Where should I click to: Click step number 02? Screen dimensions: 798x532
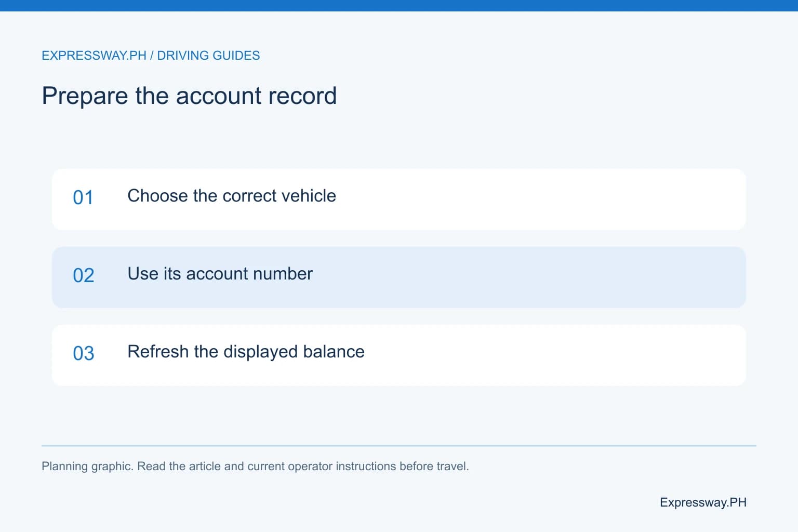(84, 275)
